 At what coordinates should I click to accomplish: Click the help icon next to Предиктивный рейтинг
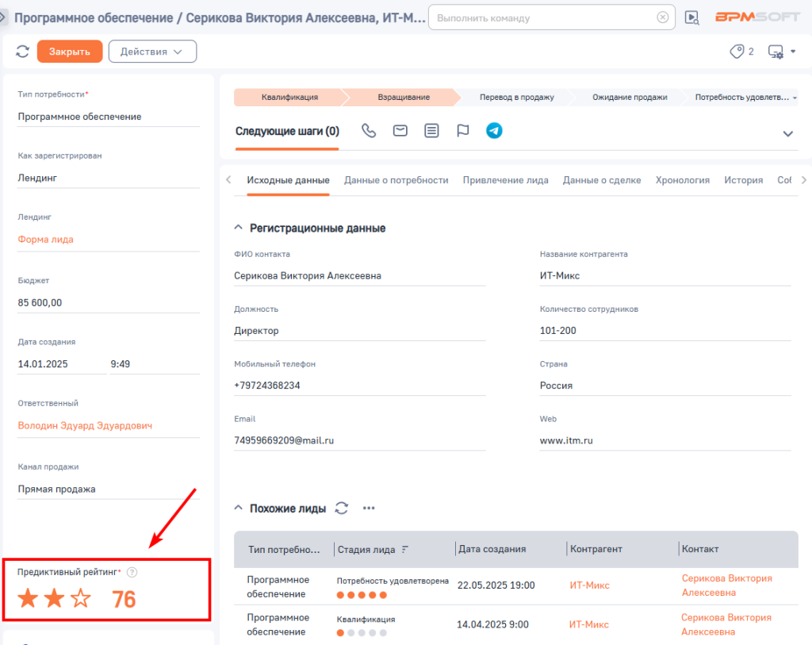[132, 572]
